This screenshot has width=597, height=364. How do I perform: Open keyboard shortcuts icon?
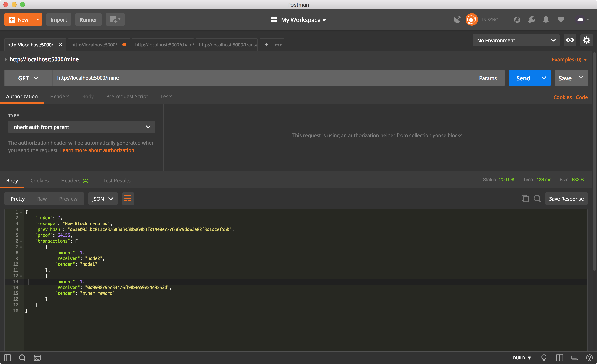click(574, 358)
